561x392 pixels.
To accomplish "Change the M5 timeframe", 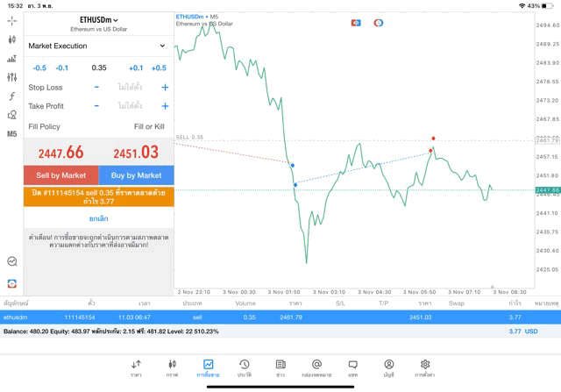I will [x=11, y=134].
